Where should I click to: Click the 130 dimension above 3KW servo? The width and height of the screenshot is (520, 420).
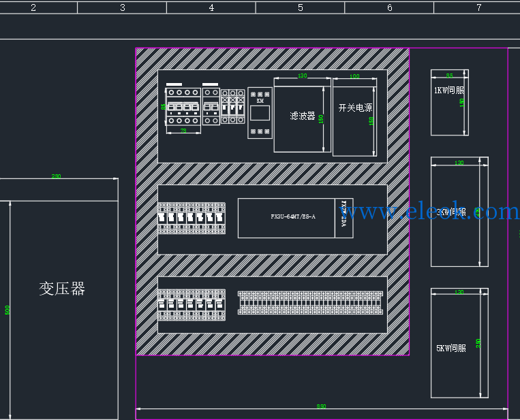tap(459, 163)
